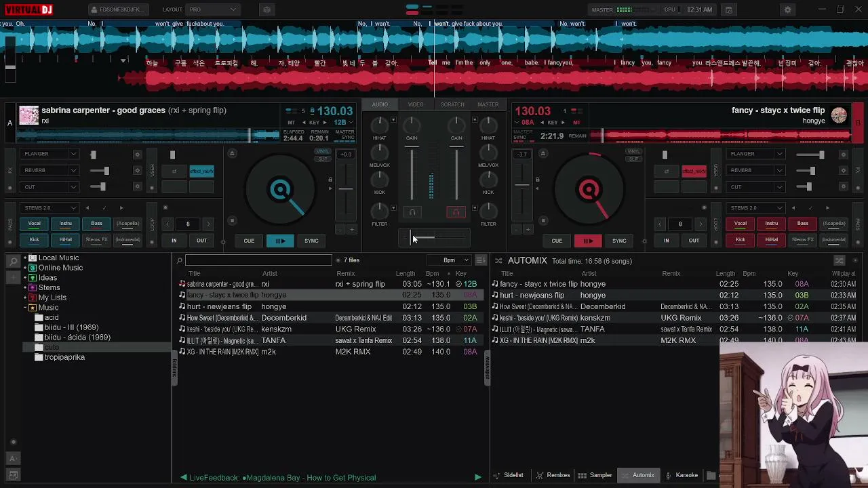Open Cut effect settings on right deck
Viewport: 868px width, 488px height.
point(844,186)
